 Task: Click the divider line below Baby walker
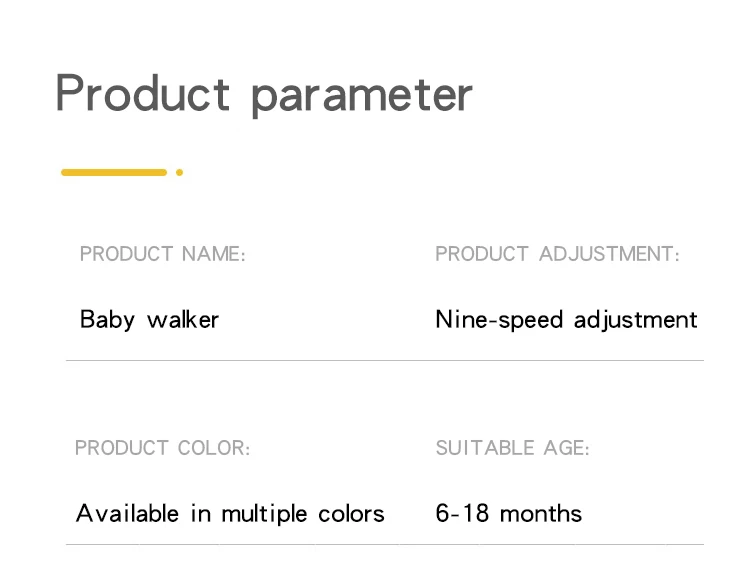pyautogui.click(x=385, y=360)
